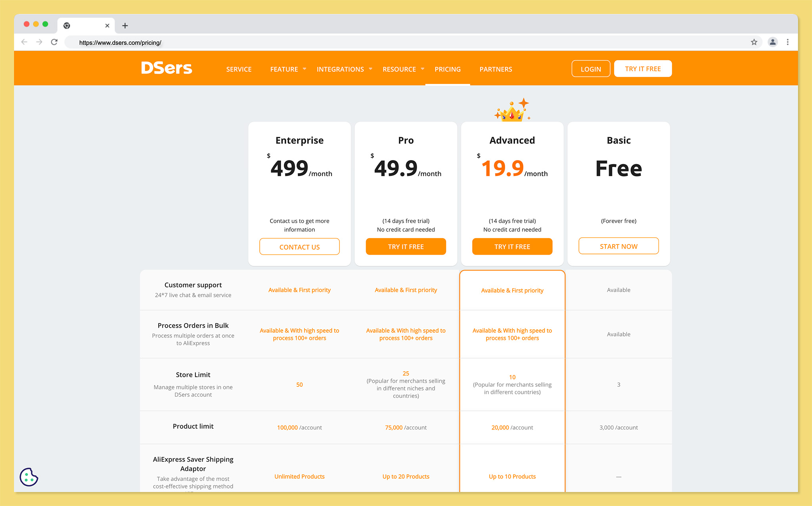This screenshot has height=506, width=812.
Task: Select the PRICING menu item
Action: click(x=447, y=69)
